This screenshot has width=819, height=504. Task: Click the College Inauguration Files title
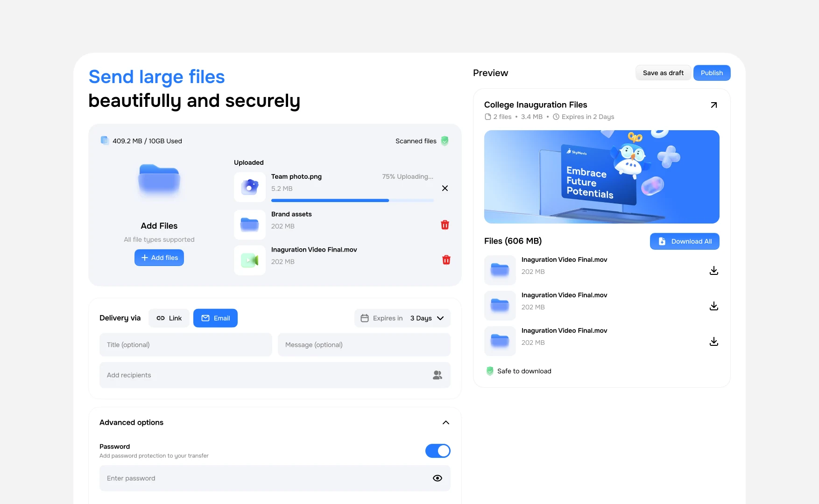(x=536, y=105)
